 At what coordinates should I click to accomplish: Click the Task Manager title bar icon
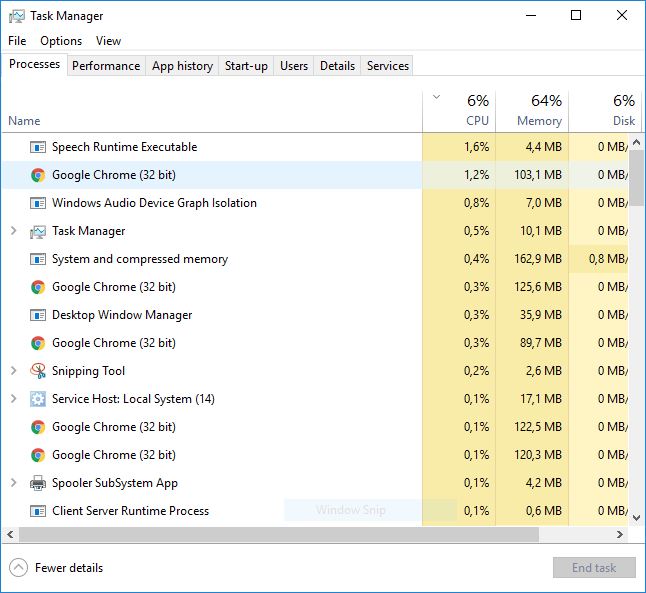point(16,16)
